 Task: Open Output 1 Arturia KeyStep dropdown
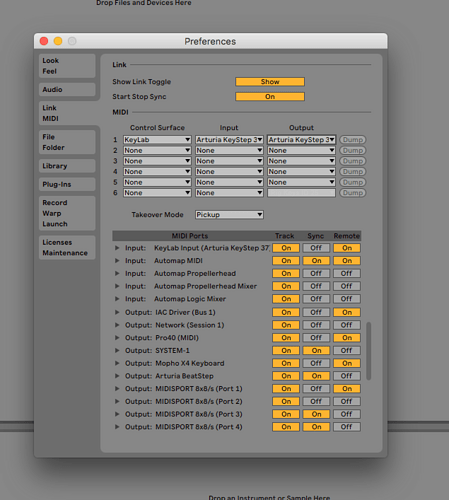pyautogui.click(x=301, y=140)
